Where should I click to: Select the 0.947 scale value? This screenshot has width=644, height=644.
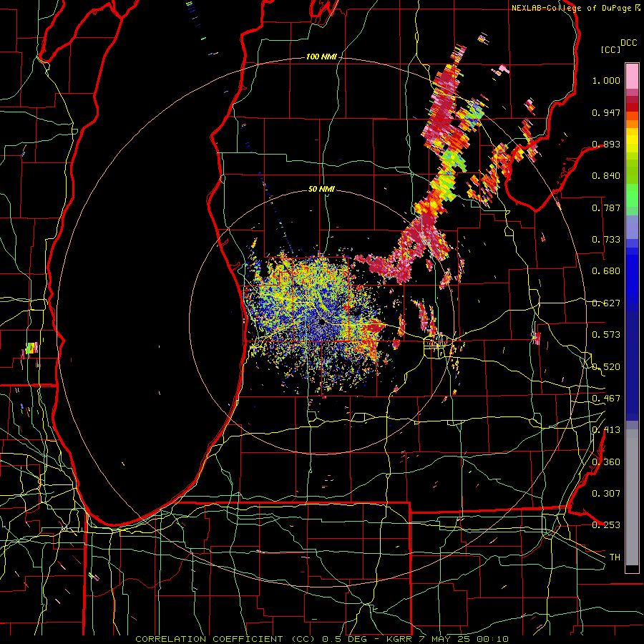pos(606,112)
